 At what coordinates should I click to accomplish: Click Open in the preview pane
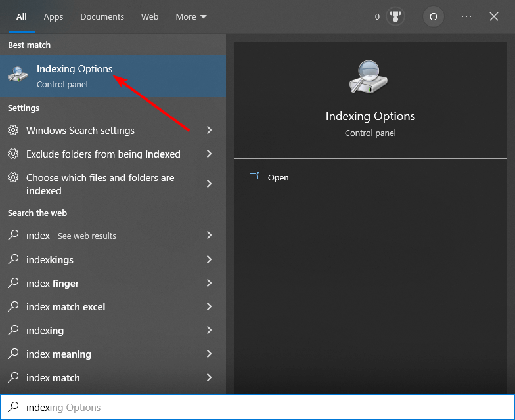[278, 177]
